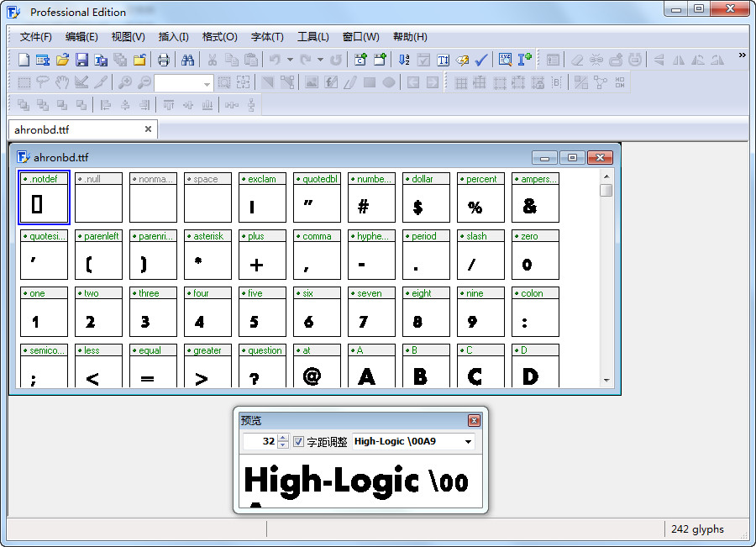Open the High-Logic sample text dropdown
Screen dimensions: 756x547
pyautogui.click(x=468, y=440)
